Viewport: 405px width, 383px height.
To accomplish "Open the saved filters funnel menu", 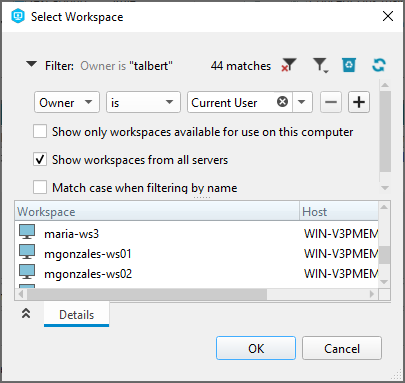I will click(x=321, y=65).
